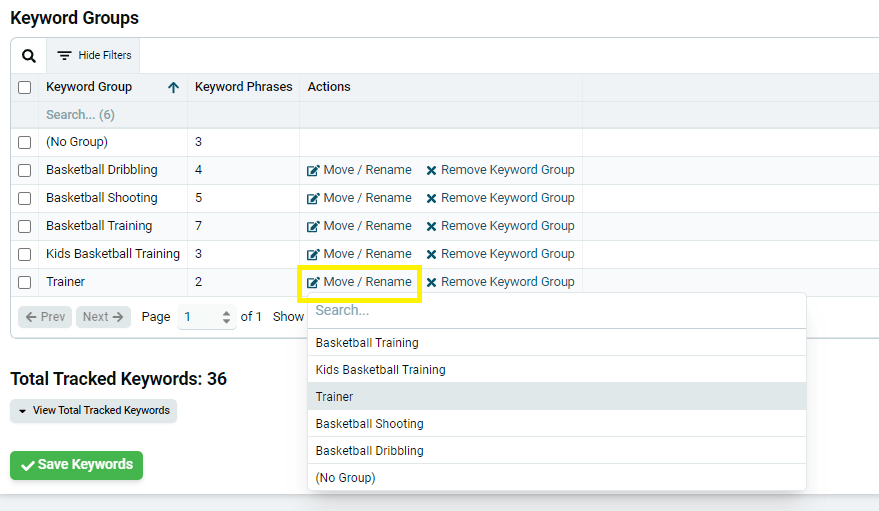Screen dimensions: 879x511
Task: Remove the Basketball Dribbling keyword group
Action: pos(500,170)
